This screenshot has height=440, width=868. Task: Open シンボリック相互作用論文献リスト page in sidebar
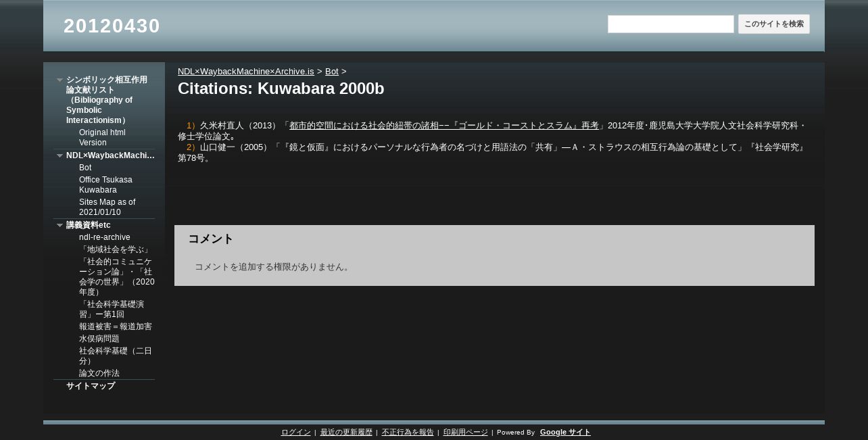point(107,100)
